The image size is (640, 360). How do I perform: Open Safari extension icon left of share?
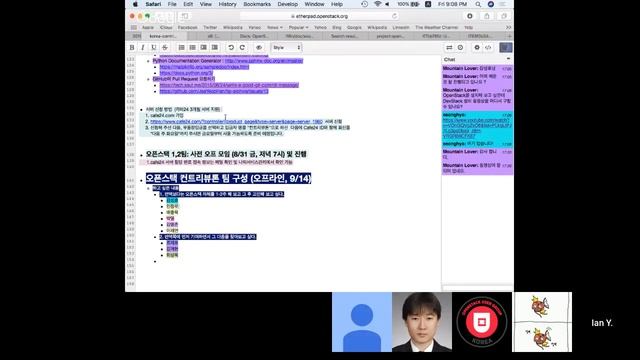[x=470, y=16]
